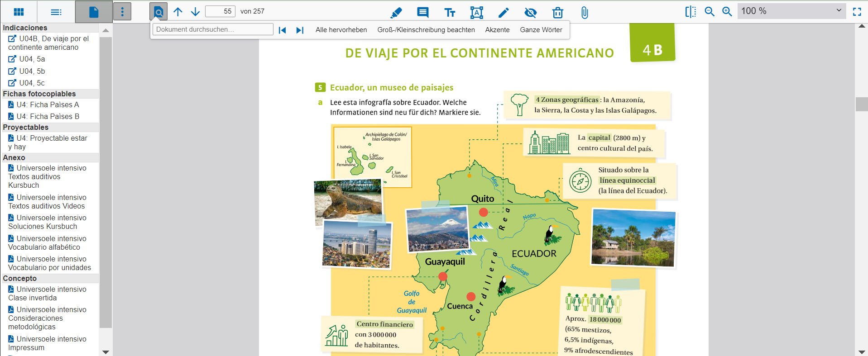Click sidebar scrollbar down arrow
The width and height of the screenshot is (868, 356).
[x=106, y=351]
